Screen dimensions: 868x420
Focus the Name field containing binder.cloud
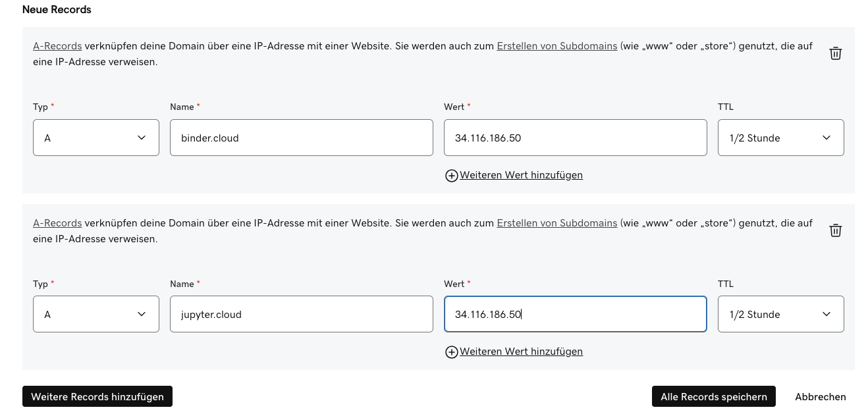[x=301, y=138]
